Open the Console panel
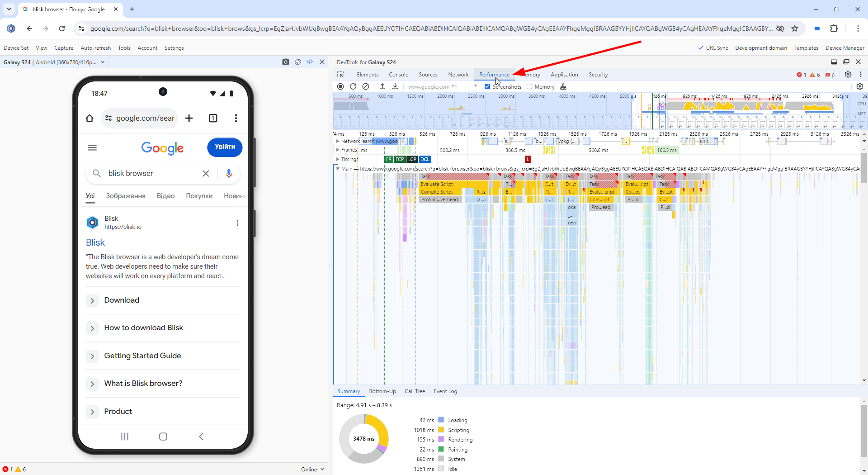This screenshot has width=868, height=475. point(398,74)
